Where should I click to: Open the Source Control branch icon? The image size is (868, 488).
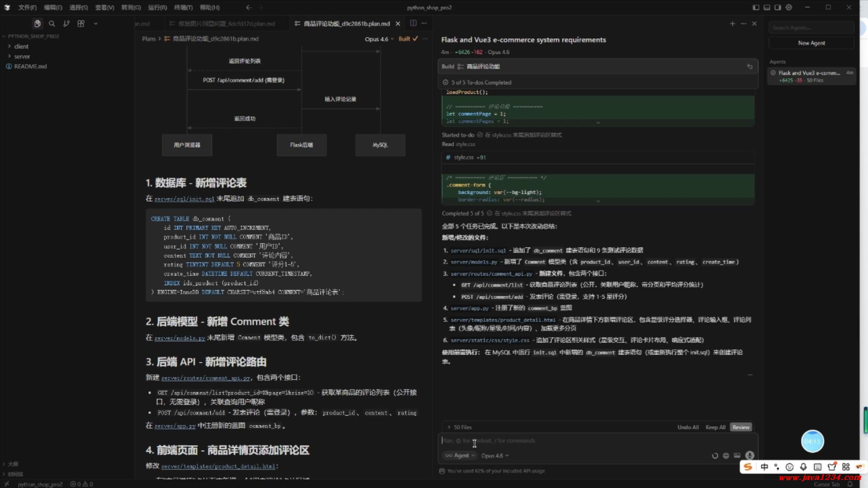(x=66, y=23)
